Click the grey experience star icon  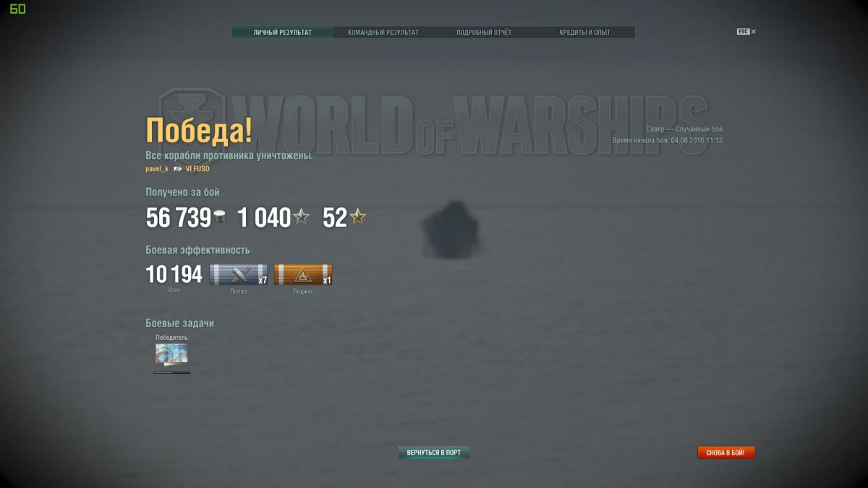(302, 217)
